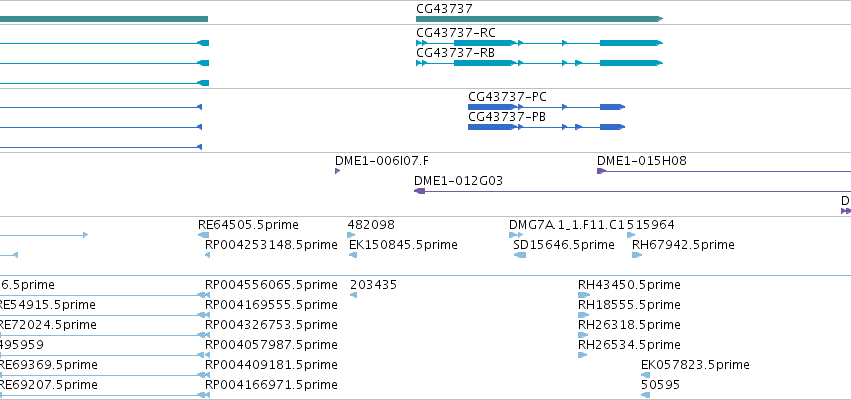This screenshot has height=400, width=851.
Task: Select EST RH26318.5prime
Action: pos(629,325)
